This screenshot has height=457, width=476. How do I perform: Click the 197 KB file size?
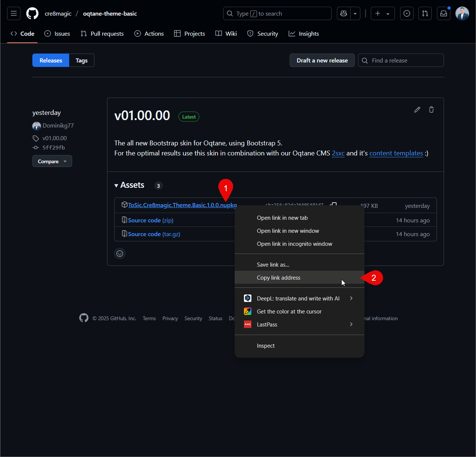coord(369,206)
